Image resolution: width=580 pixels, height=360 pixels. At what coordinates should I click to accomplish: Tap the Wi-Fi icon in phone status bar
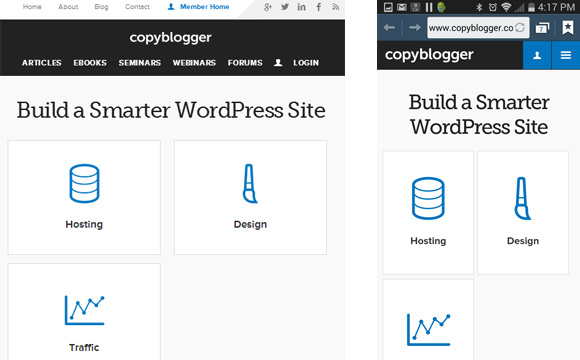[506, 7]
